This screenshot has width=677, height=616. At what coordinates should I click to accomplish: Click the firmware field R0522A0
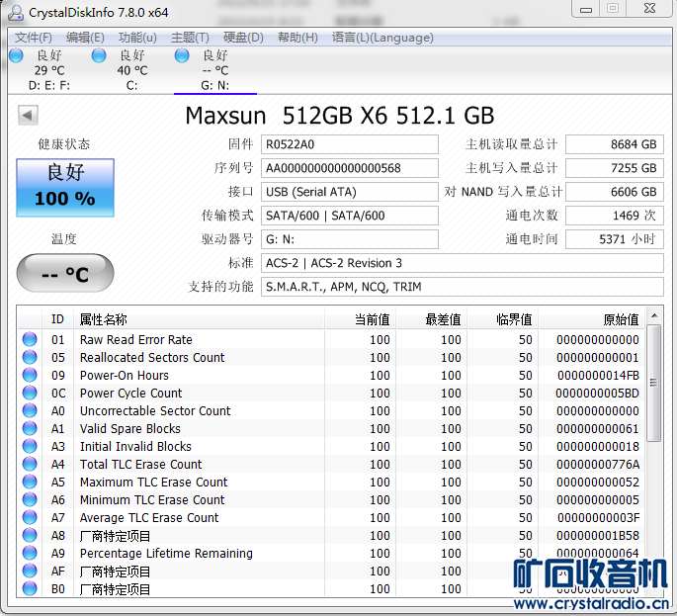point(349,144)
